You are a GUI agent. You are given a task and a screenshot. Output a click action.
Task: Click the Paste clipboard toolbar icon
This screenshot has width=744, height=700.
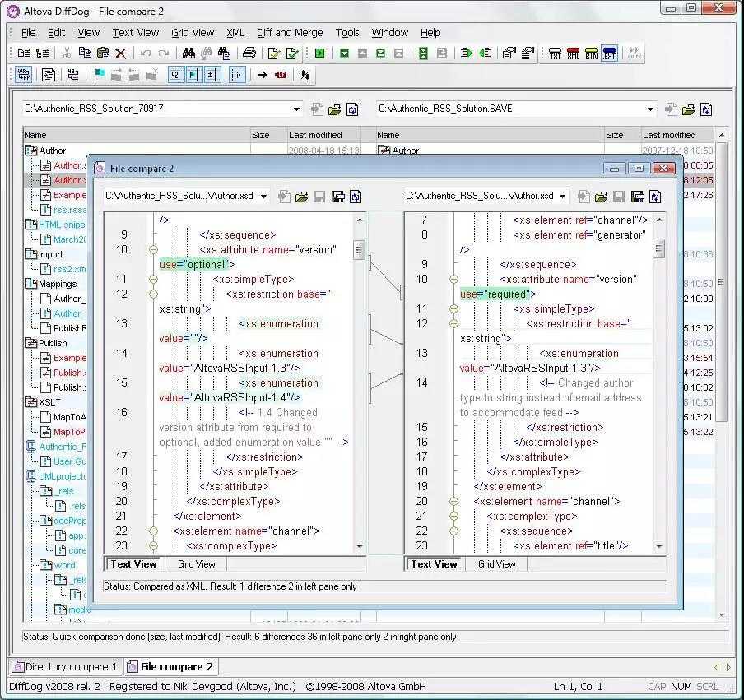(x=103, y=53)
